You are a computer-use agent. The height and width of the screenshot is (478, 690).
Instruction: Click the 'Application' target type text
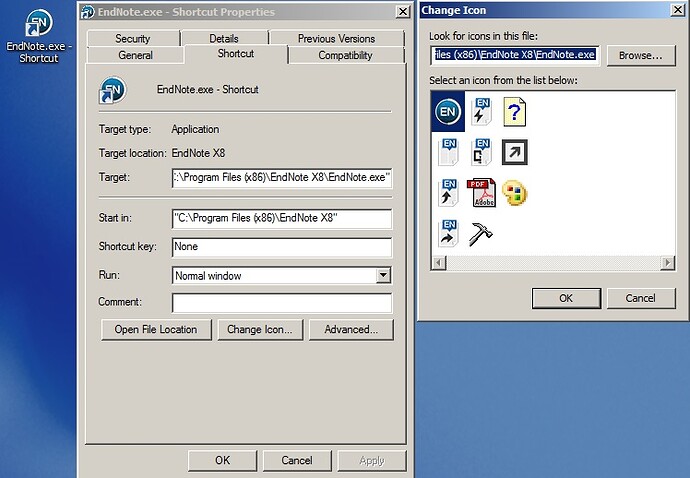point(195,129)
